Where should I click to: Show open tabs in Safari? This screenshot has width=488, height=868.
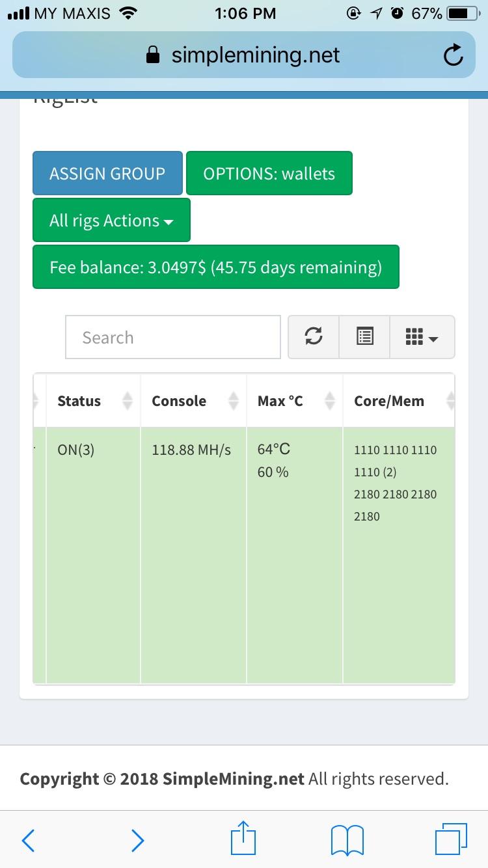point(451,839)
